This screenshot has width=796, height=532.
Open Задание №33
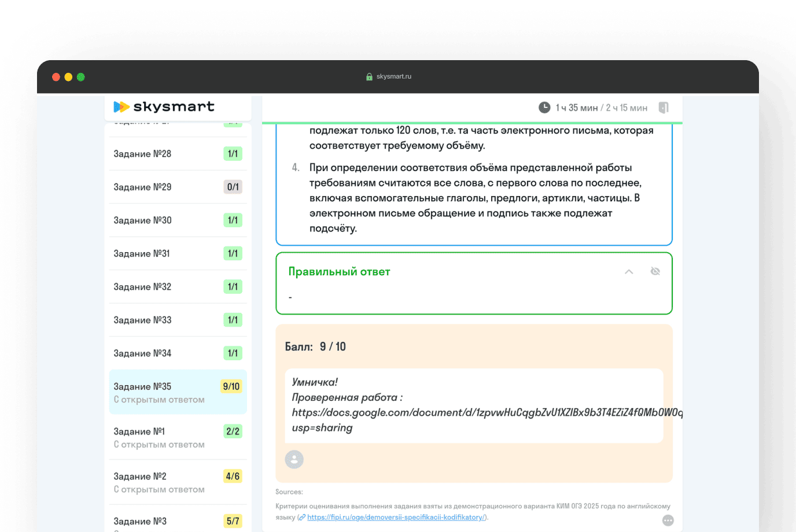click(x=178, y=320)
